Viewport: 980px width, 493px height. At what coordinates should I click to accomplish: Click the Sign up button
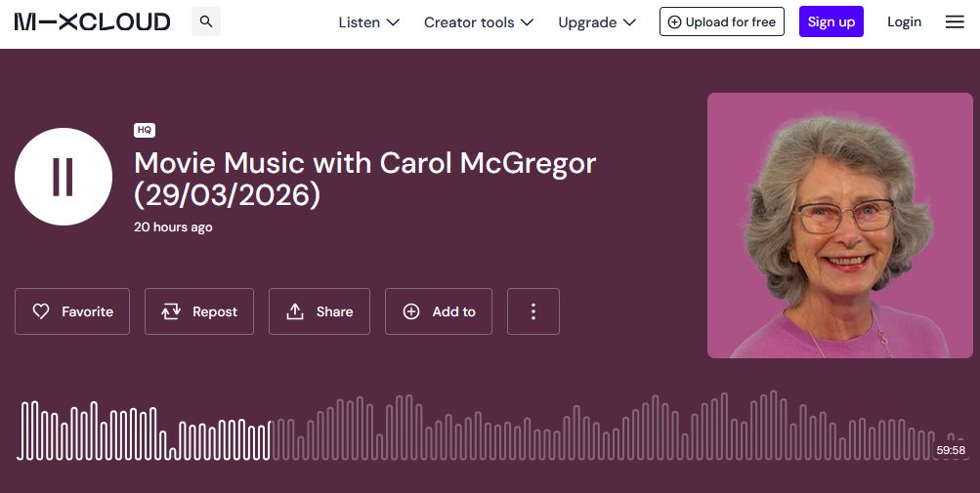(831, 21)
